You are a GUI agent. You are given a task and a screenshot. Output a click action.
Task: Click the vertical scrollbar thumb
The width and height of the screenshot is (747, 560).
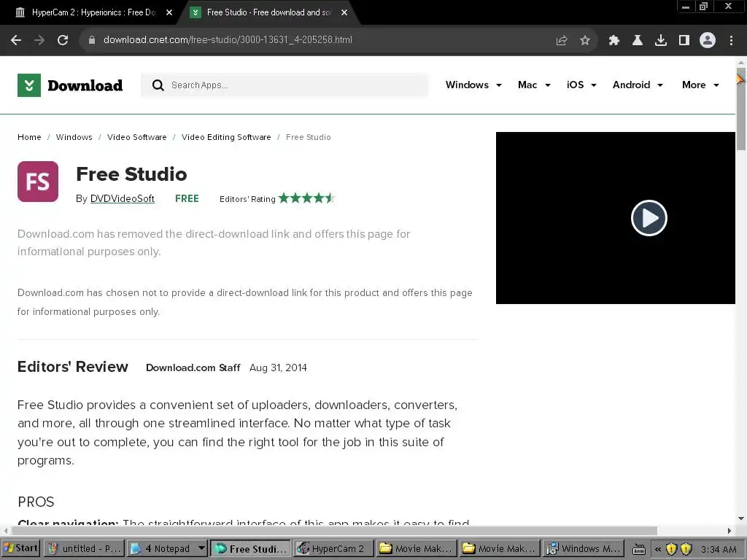coord(741,109)
